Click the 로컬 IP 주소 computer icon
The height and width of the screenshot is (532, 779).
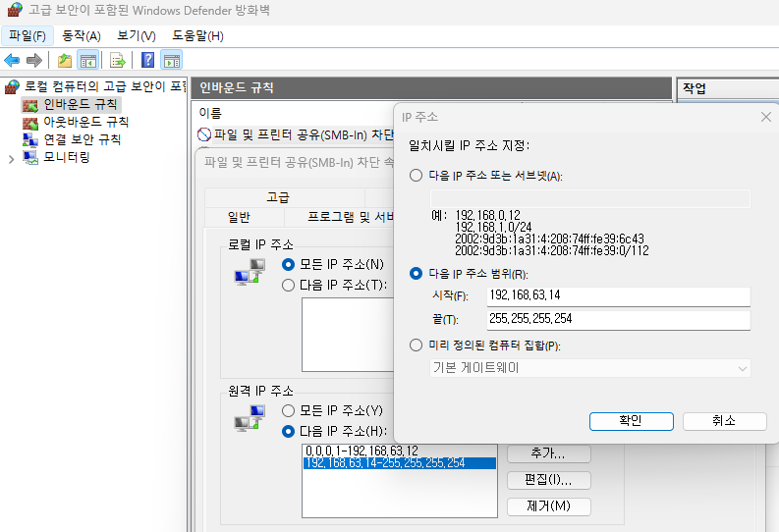(x=250, y=272)
